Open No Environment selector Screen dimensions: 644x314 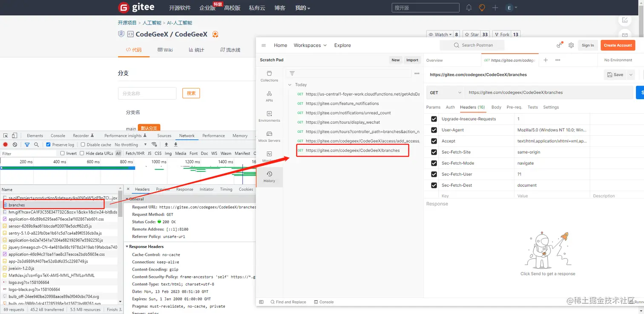(618, 60)
